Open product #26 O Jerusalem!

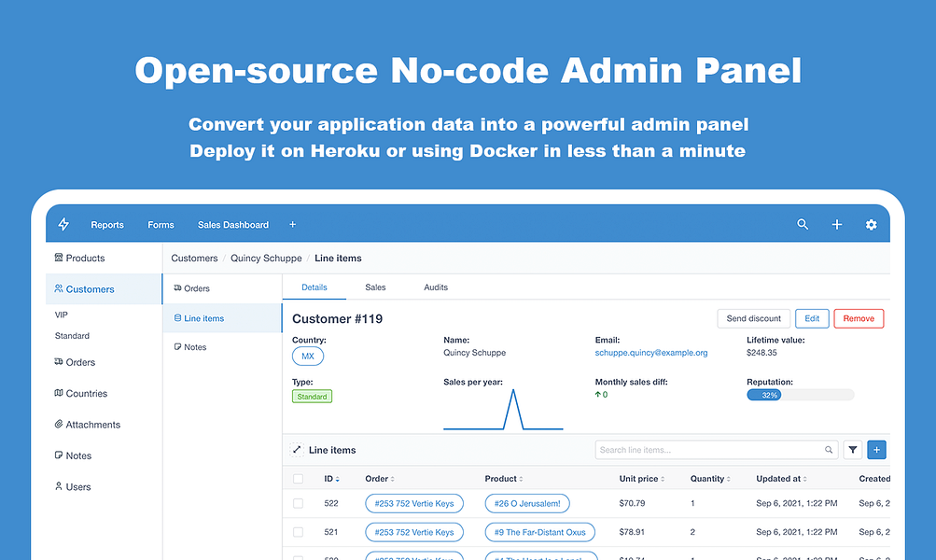pyautogui.click(x=527, y=503)
